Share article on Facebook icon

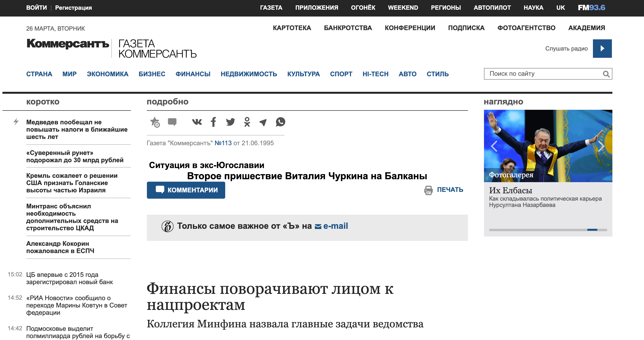point(213,122)
